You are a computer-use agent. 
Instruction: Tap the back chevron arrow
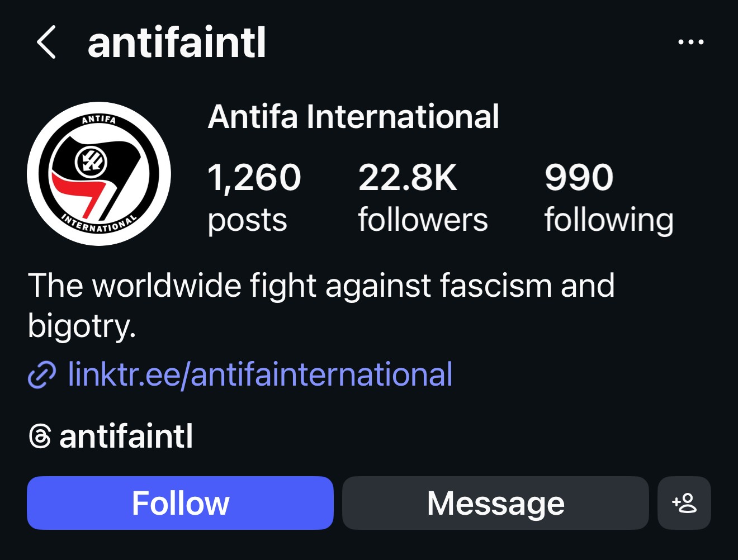pyautogui.click(x=46, y=42)
